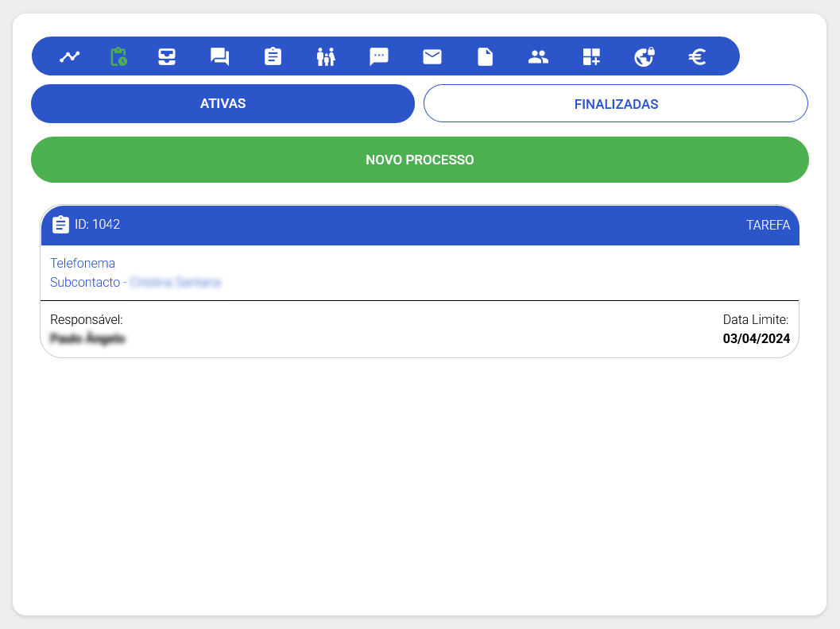Click the 03/04/2024 deadline date
Screen dimensions: 840x629
(756, 338)
